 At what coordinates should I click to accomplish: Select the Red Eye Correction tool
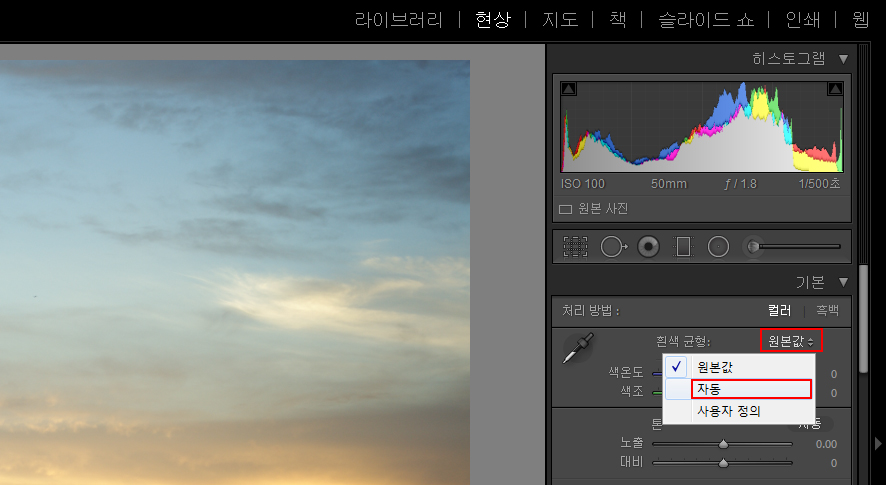point(648,247)
